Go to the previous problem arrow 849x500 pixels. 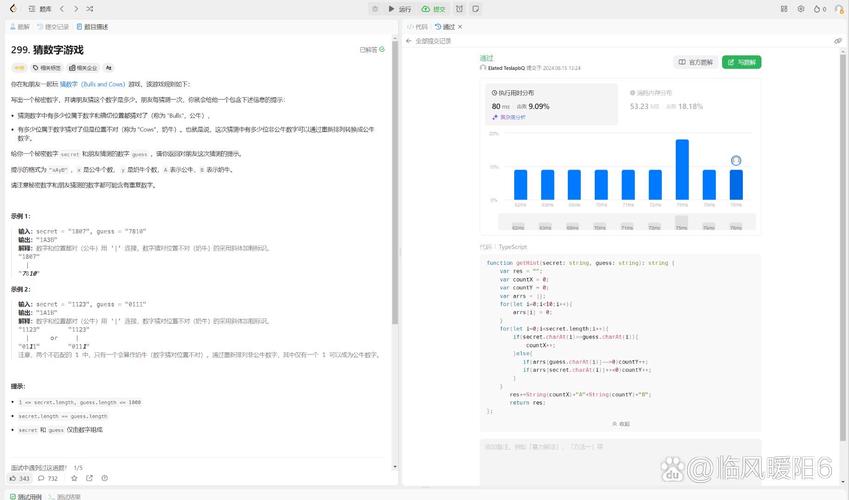coord(62,9)
